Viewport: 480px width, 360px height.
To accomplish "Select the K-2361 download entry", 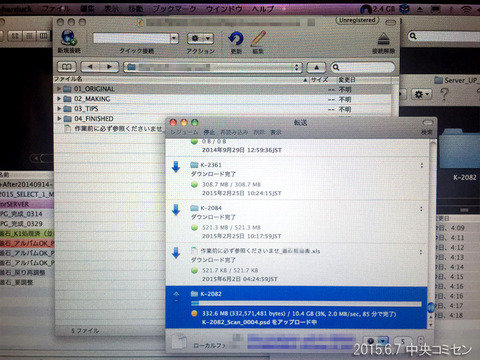I will coord(297,178).
